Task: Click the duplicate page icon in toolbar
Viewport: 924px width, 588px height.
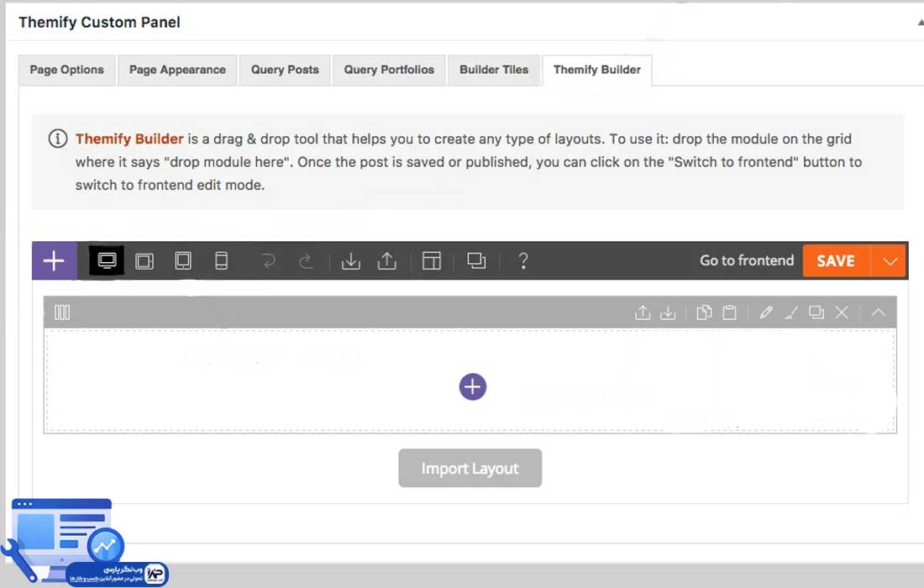Action: 476,260
